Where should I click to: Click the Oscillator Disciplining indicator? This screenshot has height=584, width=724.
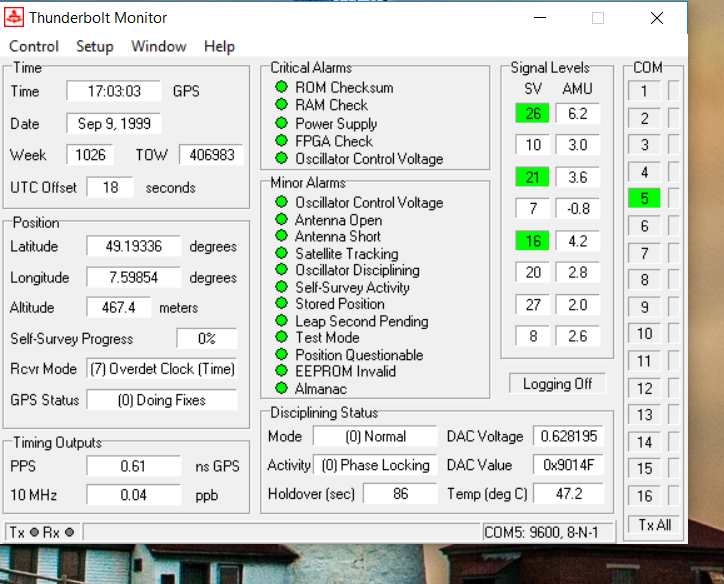click(x=281, y=269)
